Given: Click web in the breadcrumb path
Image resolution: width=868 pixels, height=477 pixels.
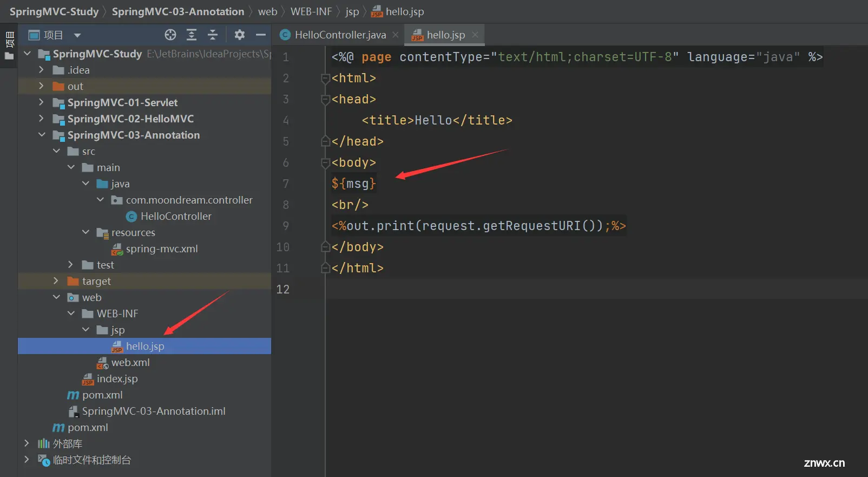Looking at the screenshot, I should (267, 11).
